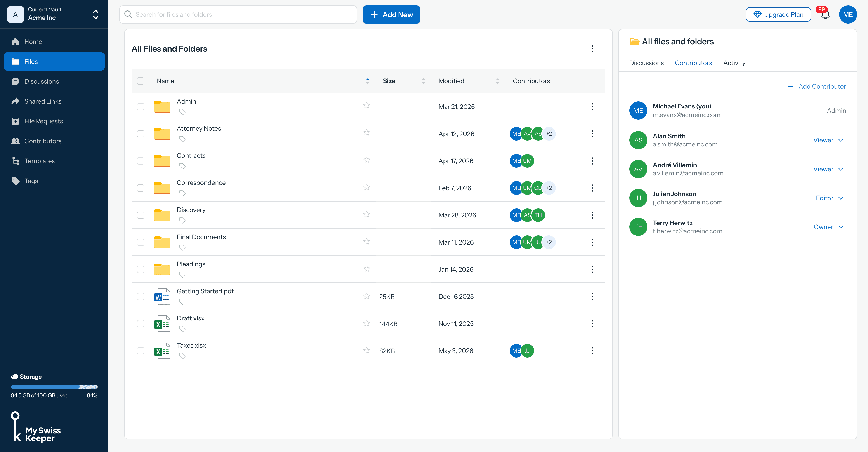
Task: Star the Contracts folder
Action: pyautogui.click(x=367, y=160)
